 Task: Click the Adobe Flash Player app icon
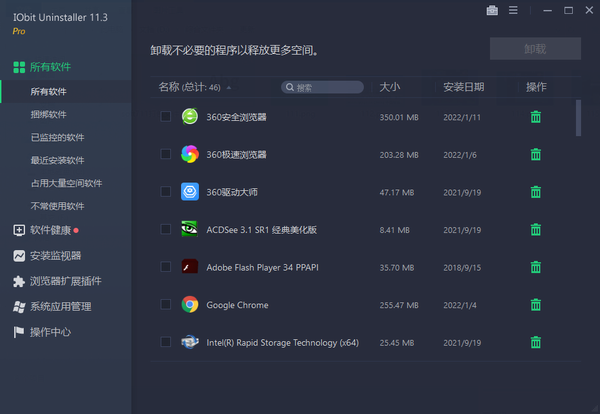point(190,266)
